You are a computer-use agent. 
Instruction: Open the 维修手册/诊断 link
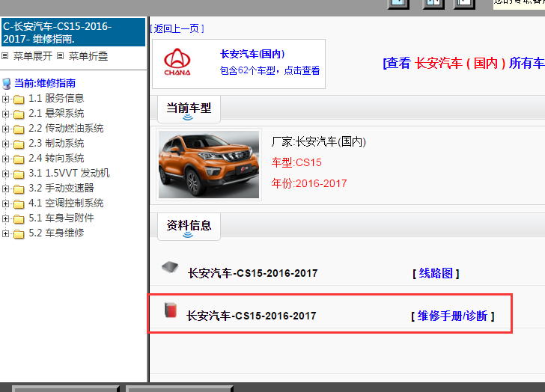point(452,316)
